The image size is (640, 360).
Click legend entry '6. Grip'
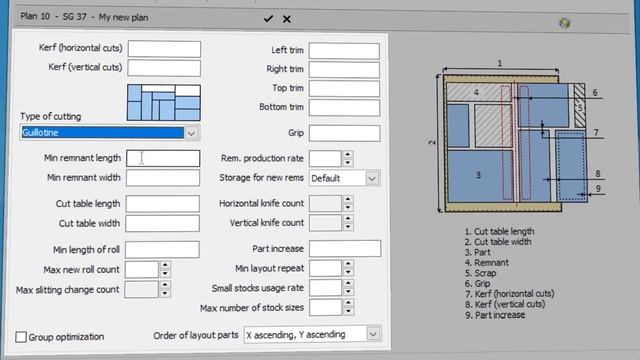tap(478, 283)
